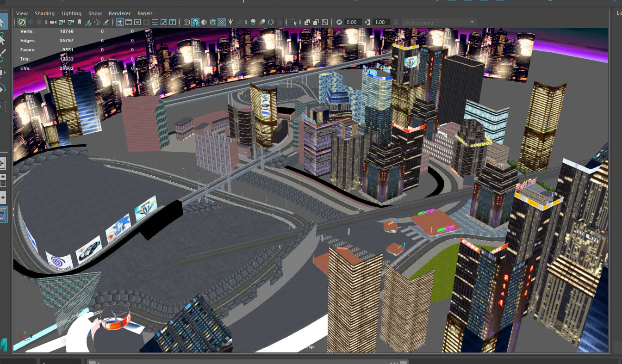The height and width of the screenshot is (364, 622).
Task: Toggle Smooth Shade All display mode
Action: click(x=195, y=22)
